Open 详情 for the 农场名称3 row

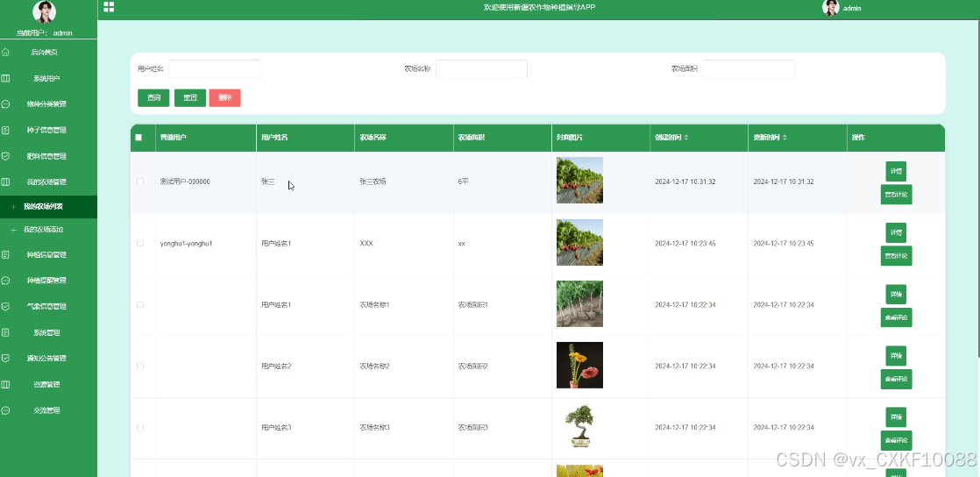896,417
